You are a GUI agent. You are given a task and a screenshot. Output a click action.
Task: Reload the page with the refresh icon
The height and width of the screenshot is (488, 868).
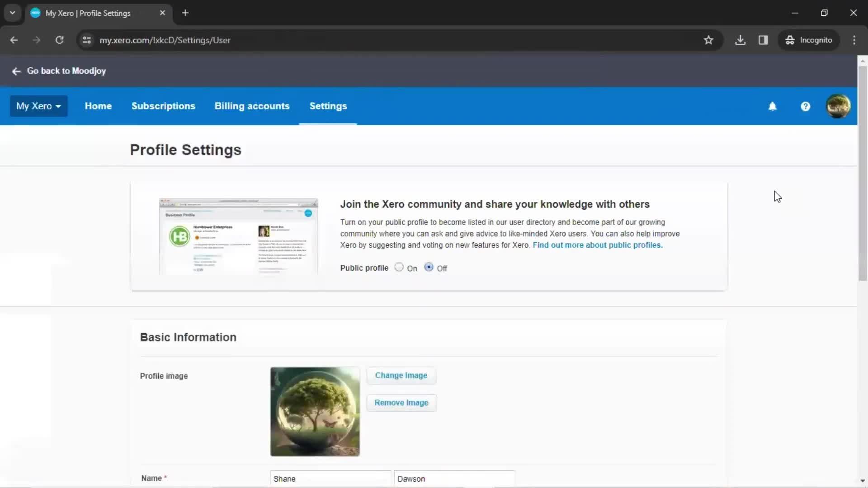pyautogui.click(x=59, y=40)
